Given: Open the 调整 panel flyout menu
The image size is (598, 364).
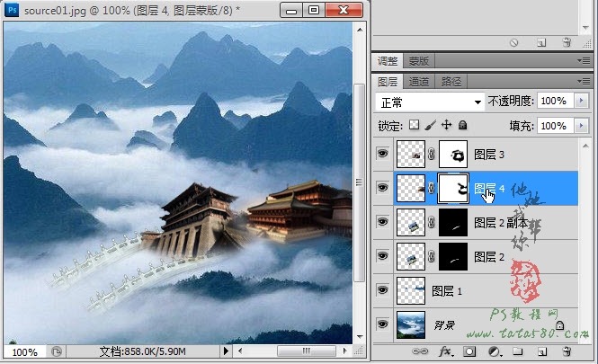Looking at the screenshot, I should click(584, 60).
